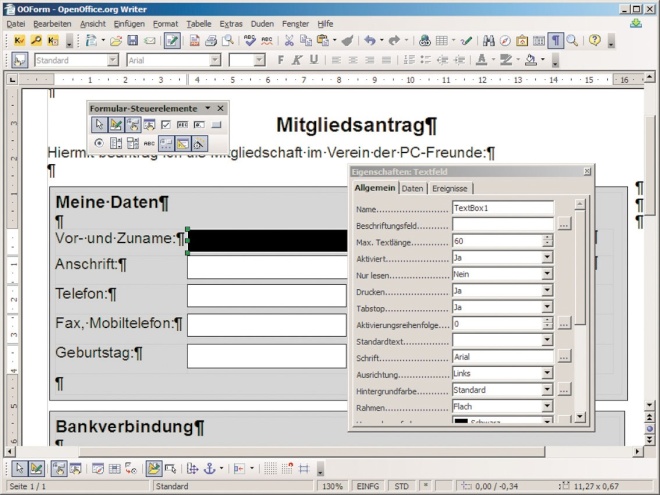Open the Rahmen dropdown
Viewport: 660px width, 495px height.
[x=547, y=406]
